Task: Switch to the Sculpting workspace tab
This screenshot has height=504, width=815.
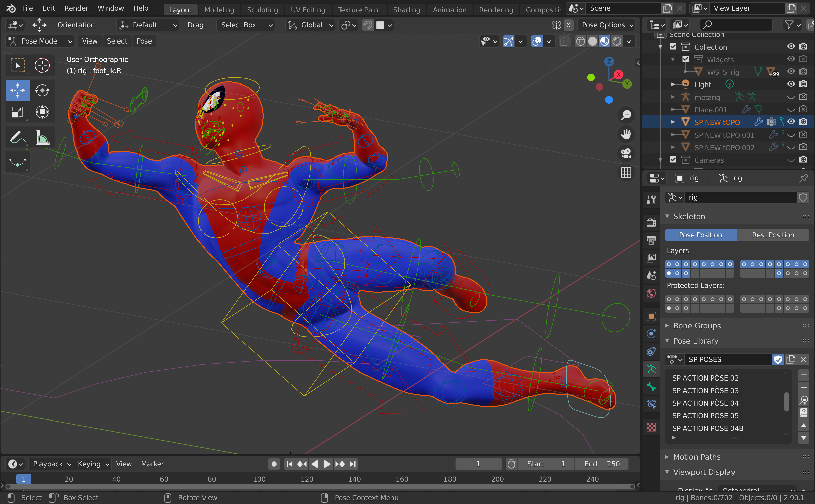Action: click(262, 10)
